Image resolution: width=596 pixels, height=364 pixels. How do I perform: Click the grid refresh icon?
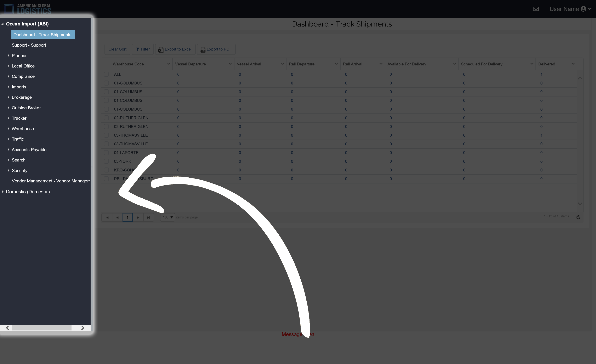(x=578, y=217)
